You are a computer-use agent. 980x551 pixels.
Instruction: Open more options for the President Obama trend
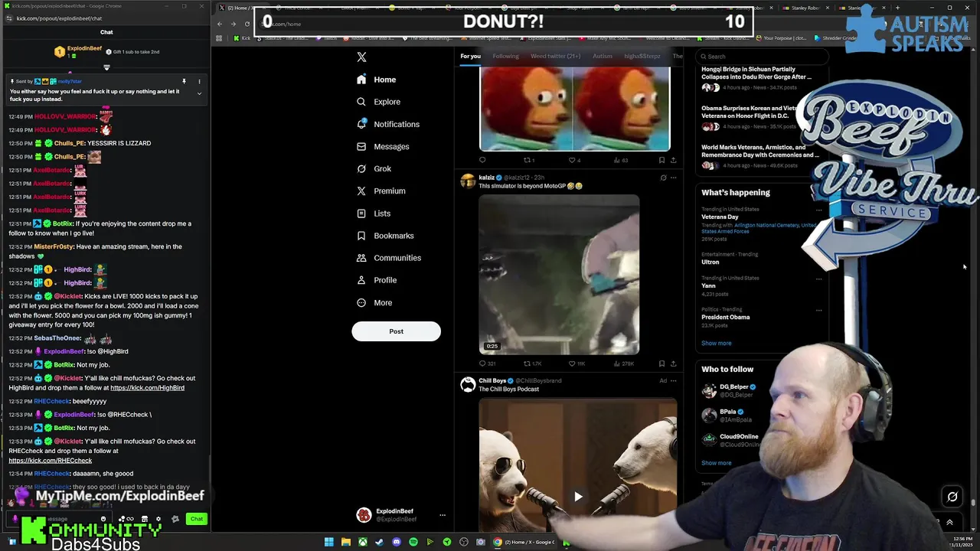tap(818, 310)
